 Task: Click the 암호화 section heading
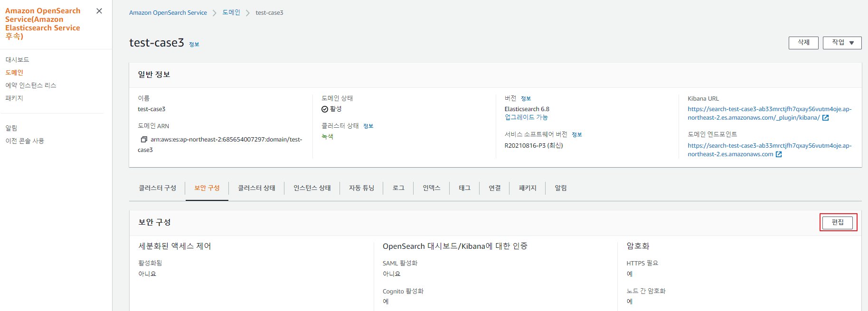[x=638, y=246]
